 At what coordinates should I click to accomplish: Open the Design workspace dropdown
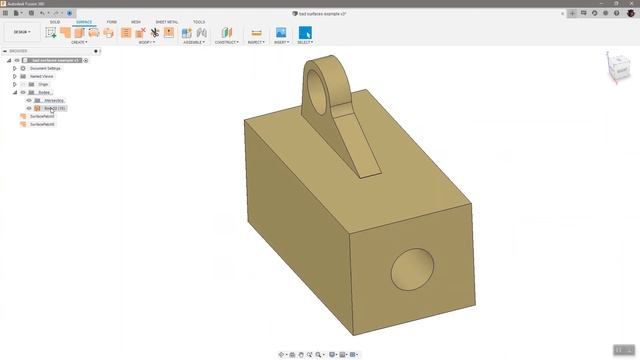click(x=22, y=32)
